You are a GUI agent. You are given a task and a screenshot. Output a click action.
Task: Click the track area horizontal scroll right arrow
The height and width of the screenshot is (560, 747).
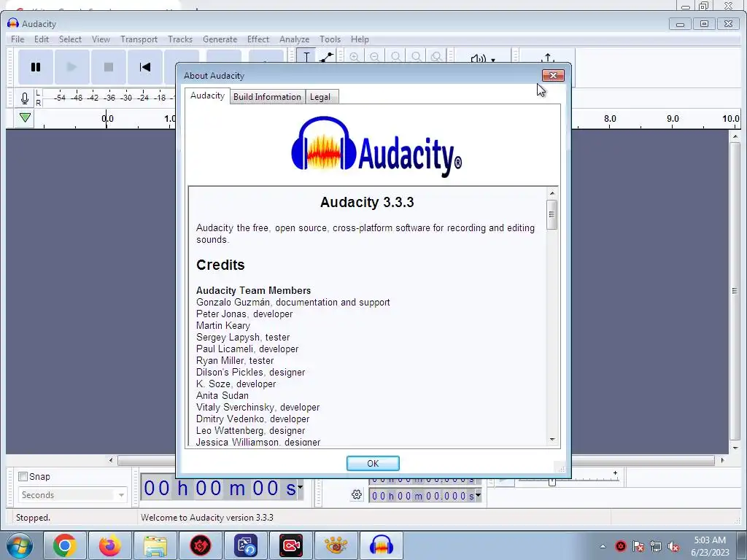coord(723,460)
